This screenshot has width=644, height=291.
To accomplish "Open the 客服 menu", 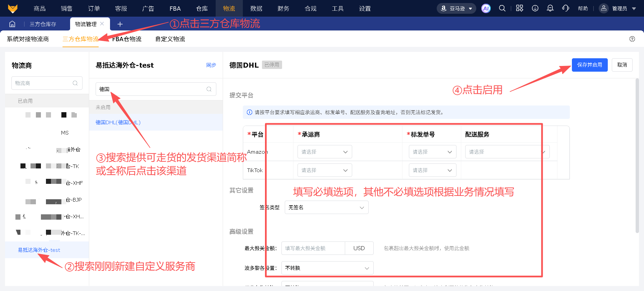I will [121, 8].
